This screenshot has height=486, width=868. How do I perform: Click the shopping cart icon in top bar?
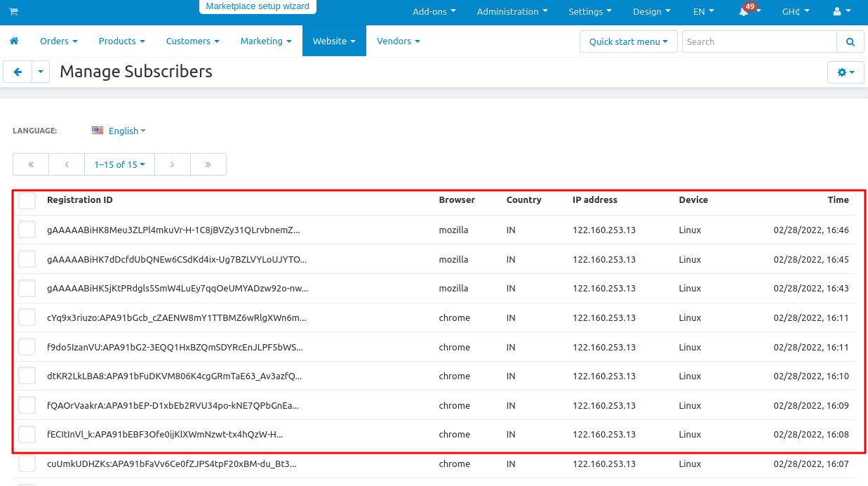[x=13, y=12]
